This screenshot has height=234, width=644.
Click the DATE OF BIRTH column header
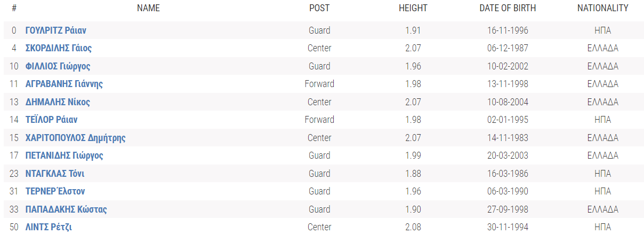pyautogui.click(x=508, y=8)
